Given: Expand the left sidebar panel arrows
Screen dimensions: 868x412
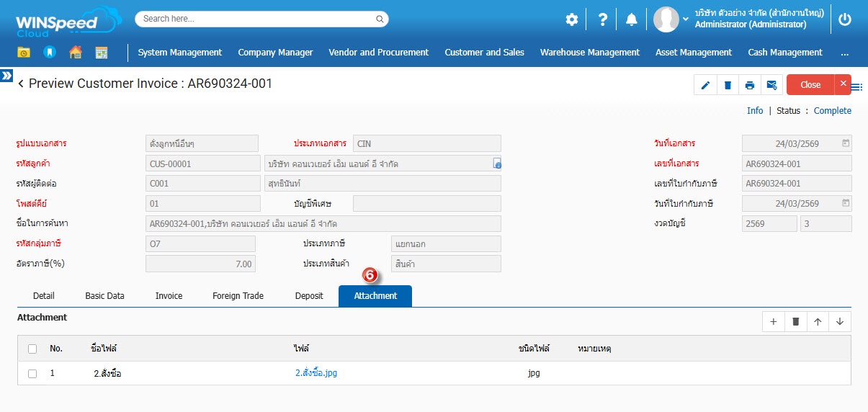Looking at the screenshot, I should 6,75.
